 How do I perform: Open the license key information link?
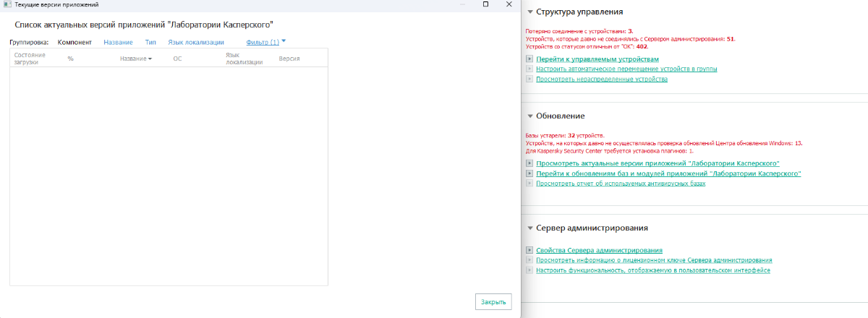point(654,259)
